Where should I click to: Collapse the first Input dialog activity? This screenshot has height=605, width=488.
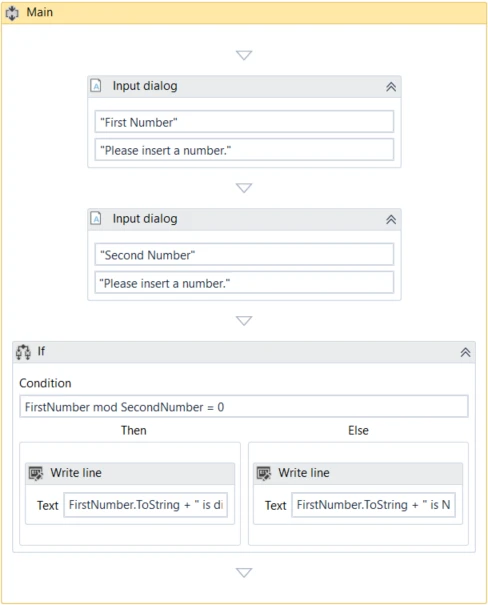391,87
